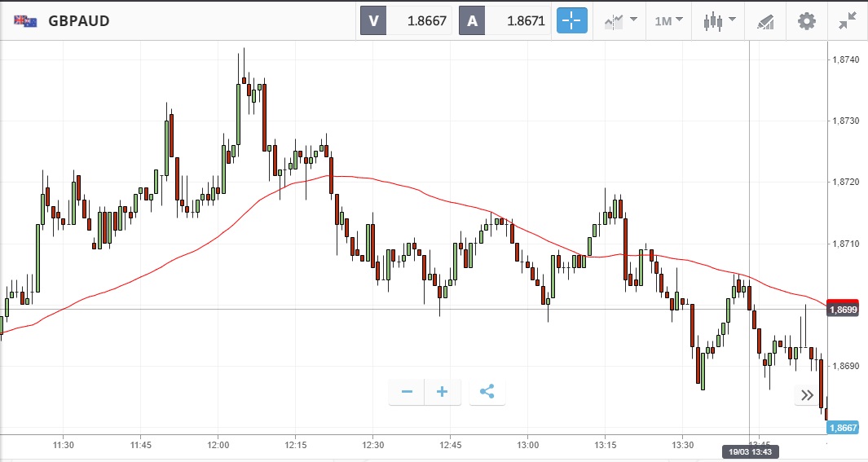Click the 19/03 13:43 time marker
Image resolution: width=868 pixels, height=462 pixels.
(751, 451)
